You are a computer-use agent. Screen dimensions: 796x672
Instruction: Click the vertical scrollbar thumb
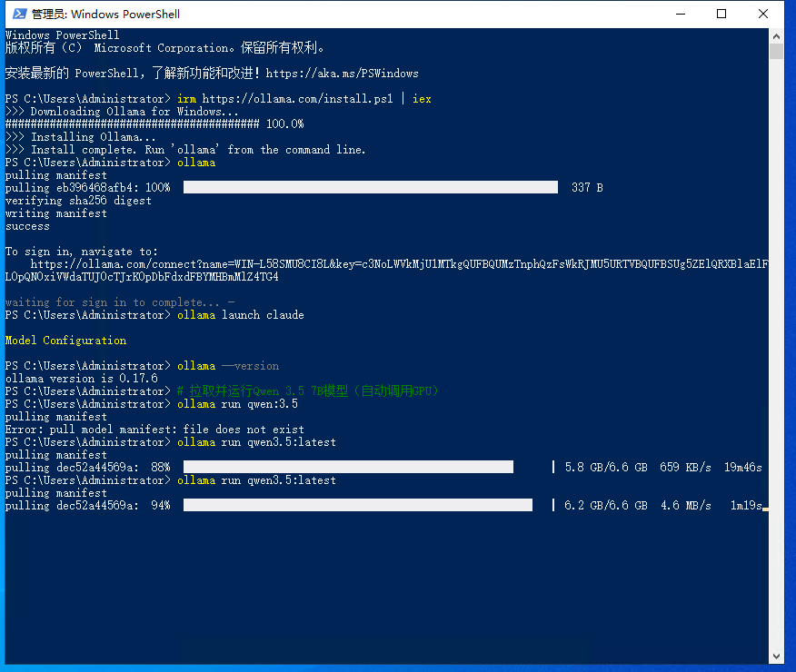(775, 51)
